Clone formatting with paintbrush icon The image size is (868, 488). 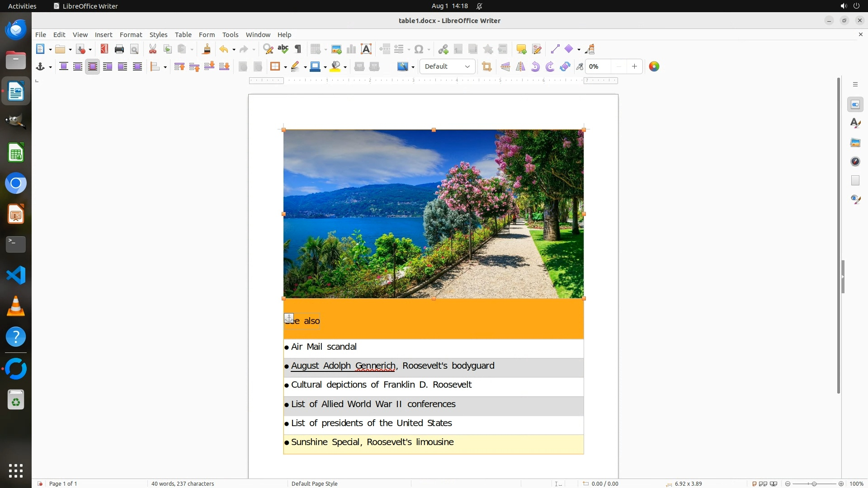tap(207, 49)
